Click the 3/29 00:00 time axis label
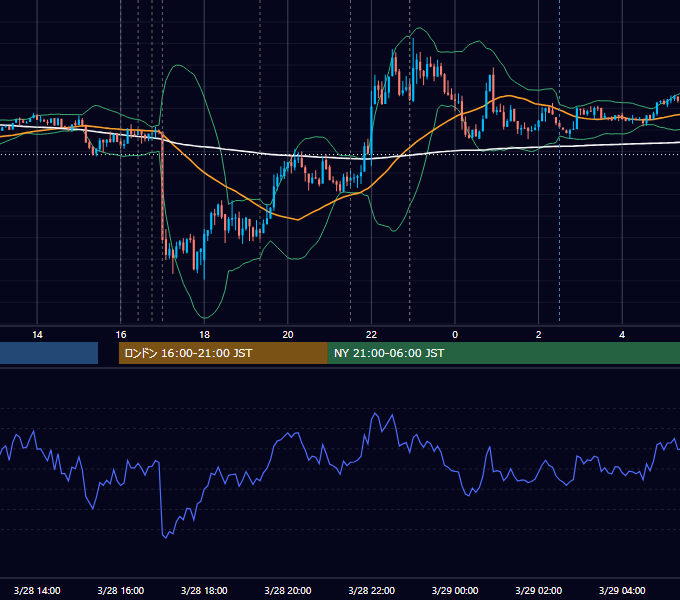The width and height of the screenshot is (680, 600). click(455, 590)
